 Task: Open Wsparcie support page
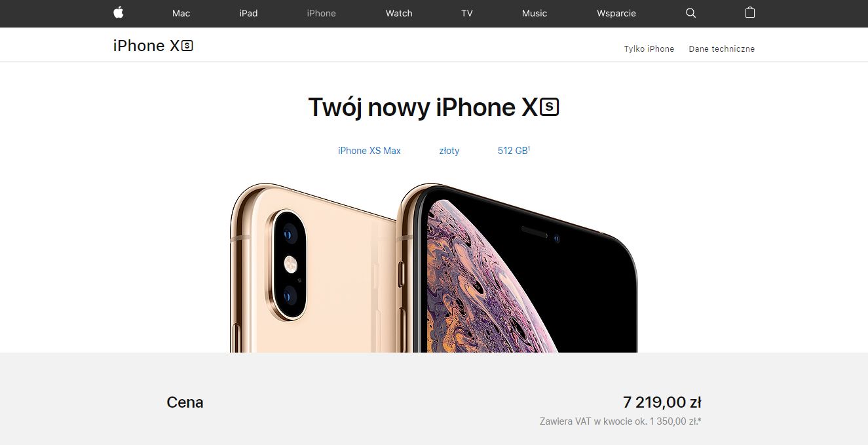(616, 13)
